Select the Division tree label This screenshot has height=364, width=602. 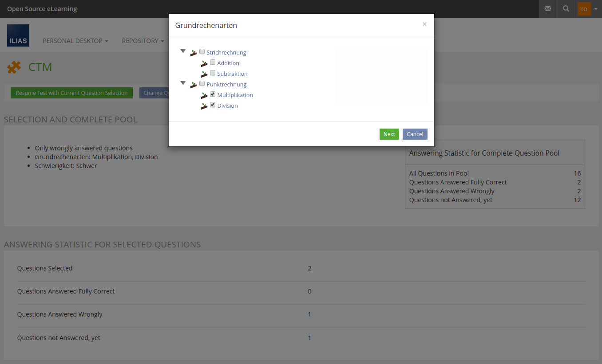[227, 106]
